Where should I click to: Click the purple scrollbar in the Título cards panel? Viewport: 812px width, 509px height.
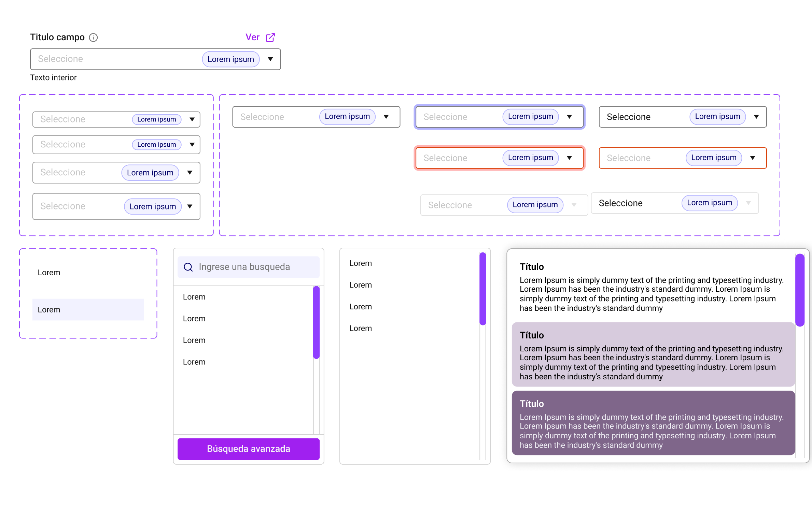(x=800, y=290)
